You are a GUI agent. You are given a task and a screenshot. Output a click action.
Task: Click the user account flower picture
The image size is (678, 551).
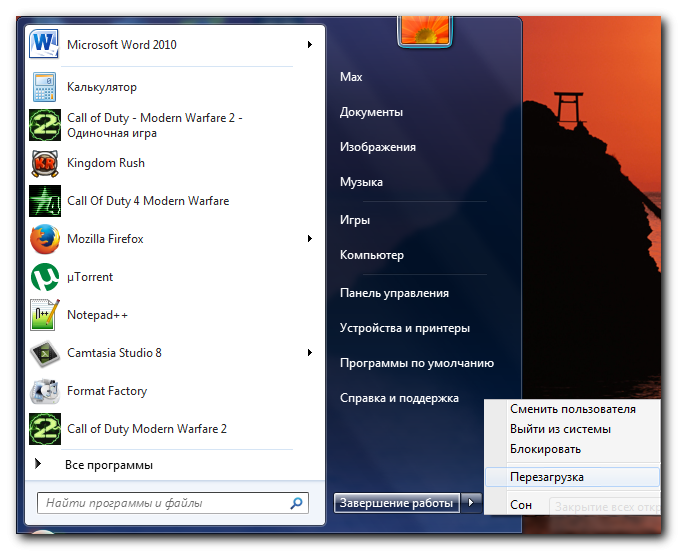click(425, 30)
